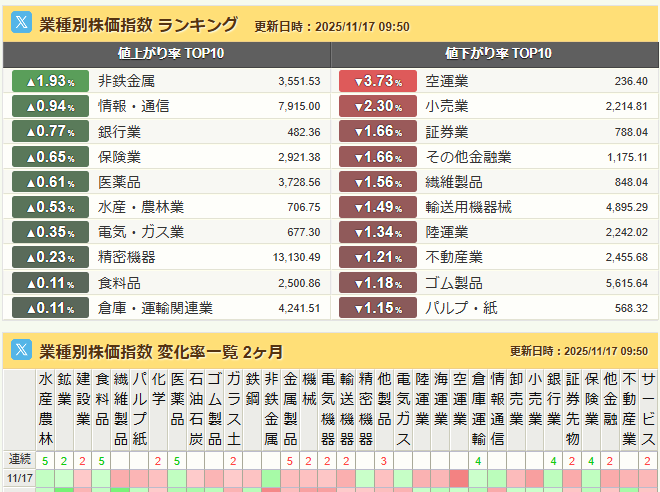Open the 非鉄金属 sector link in gainers
The width and height of the screenshot is (660, 492).
click(127, 81)
